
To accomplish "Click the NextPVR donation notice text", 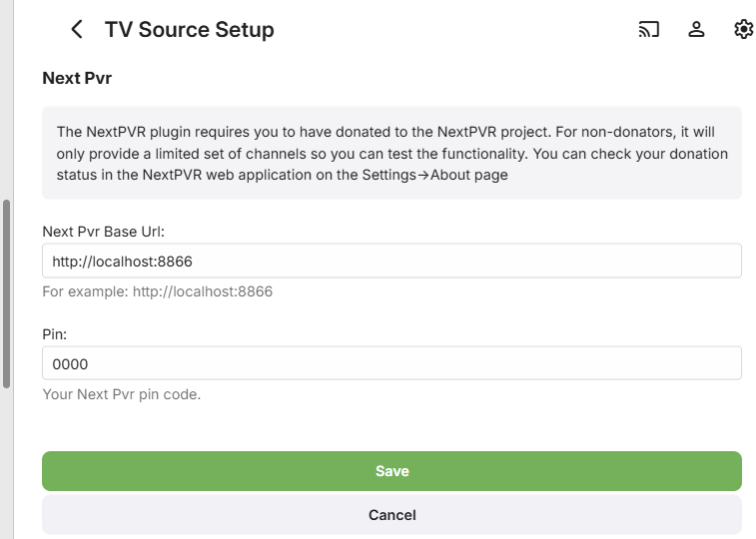I will coord(391,153).
